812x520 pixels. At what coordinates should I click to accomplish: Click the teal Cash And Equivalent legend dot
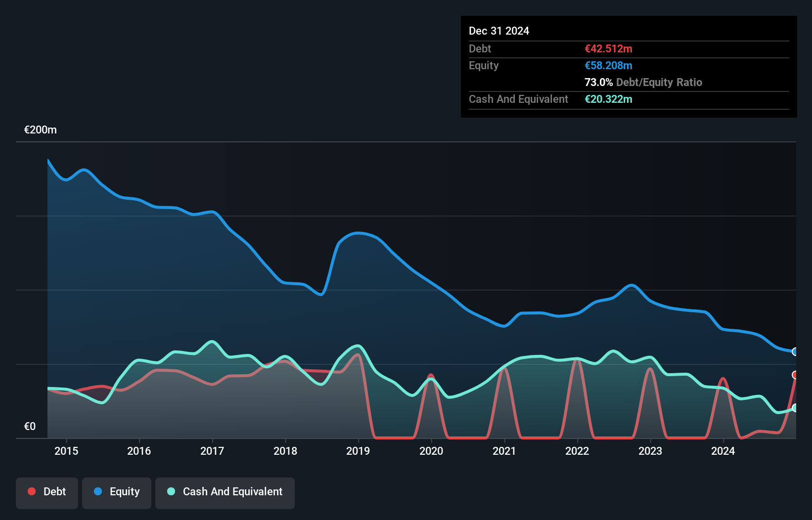pos(171,491)
